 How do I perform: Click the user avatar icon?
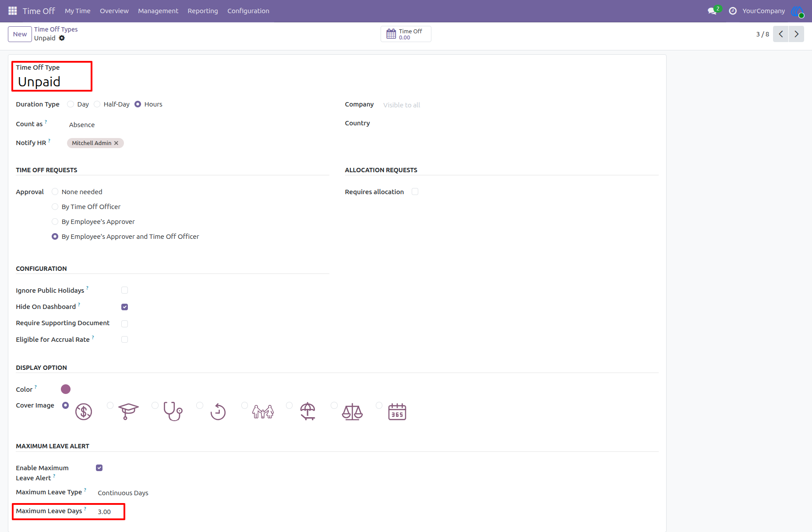pyautogui.click(x=797, y=11)
